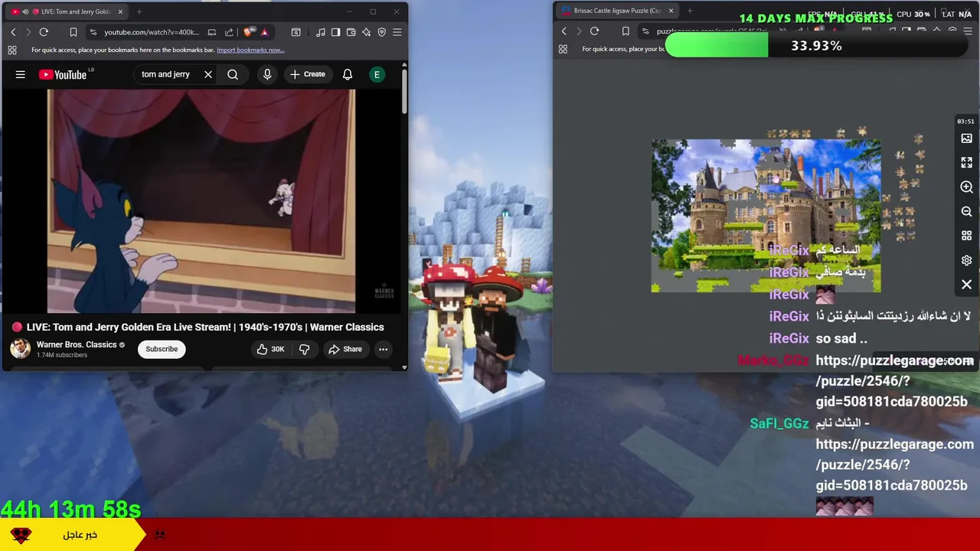
Task: Open Brave Rewards triangle icon in YouTube window
Action: point(264,32)
